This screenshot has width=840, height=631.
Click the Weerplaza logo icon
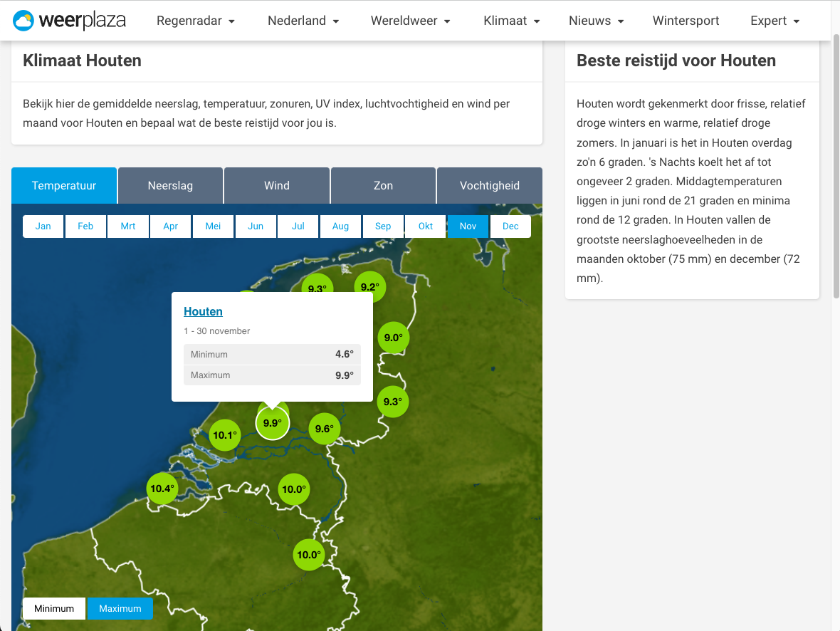[x=23, y=21]
